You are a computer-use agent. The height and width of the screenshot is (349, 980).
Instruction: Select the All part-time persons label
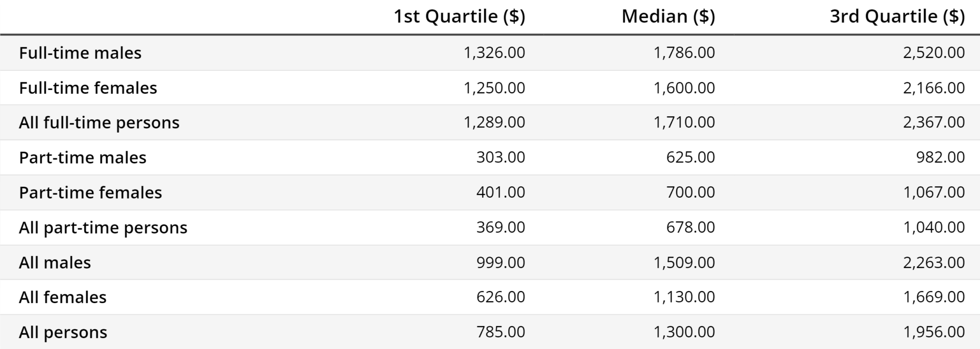pos(103,227)
